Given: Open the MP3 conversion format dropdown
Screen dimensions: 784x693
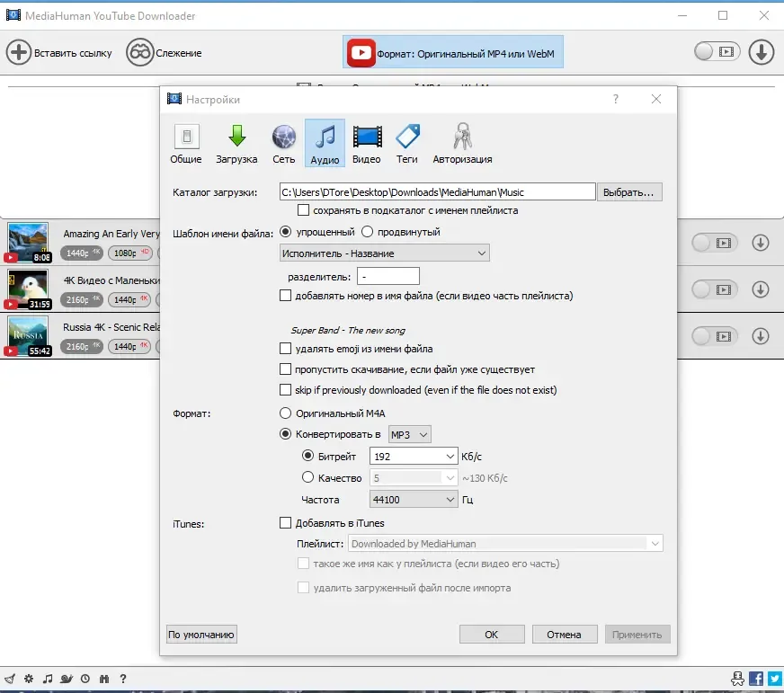Looking at the screenshot, I should point(409,434).
